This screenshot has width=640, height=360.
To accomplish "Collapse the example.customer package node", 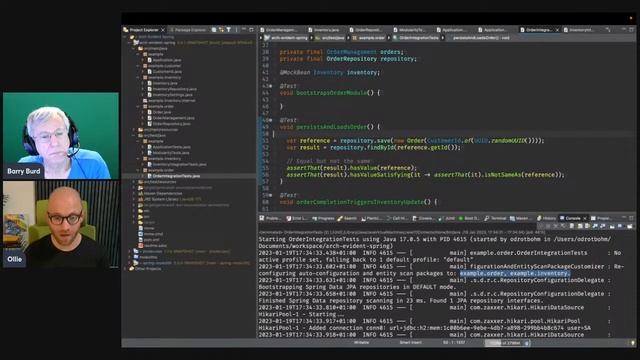I will tap(139, 66).
